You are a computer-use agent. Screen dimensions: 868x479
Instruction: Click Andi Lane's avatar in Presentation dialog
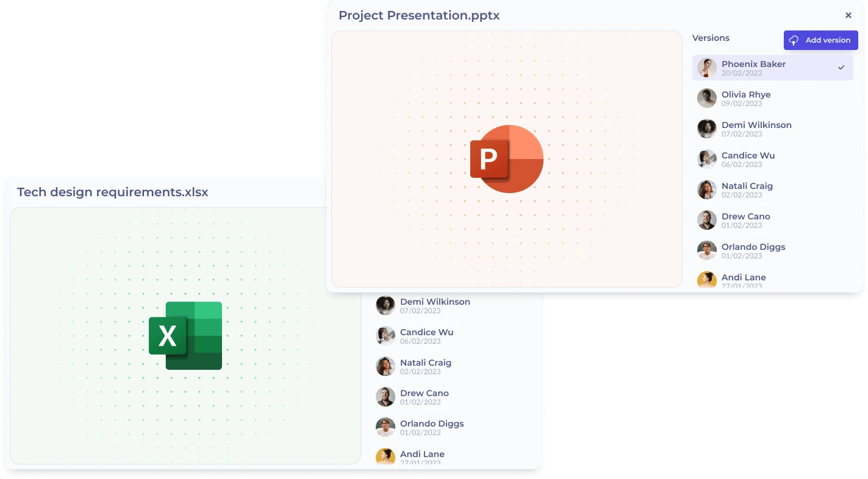pyautogui.click(x=707, y=280)
